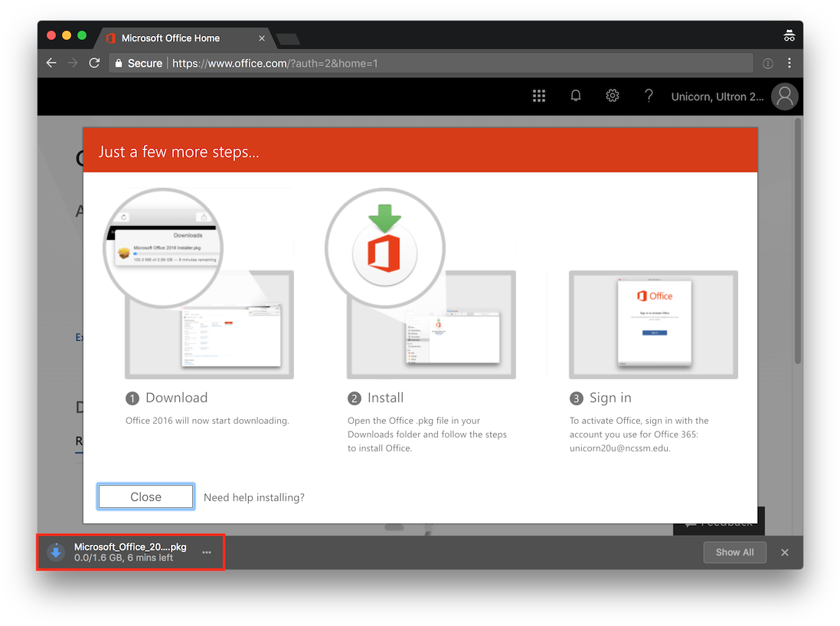Screen dimensions: 840x626
Task: Open options for the Microsoft_Office download
Action: tap(206, 552)
